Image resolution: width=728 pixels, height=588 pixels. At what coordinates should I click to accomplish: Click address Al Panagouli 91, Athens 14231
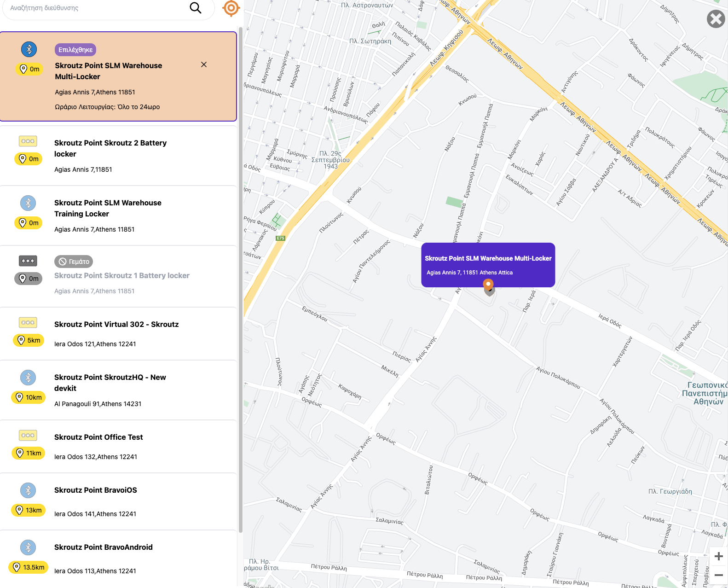[x=98, y=404]
